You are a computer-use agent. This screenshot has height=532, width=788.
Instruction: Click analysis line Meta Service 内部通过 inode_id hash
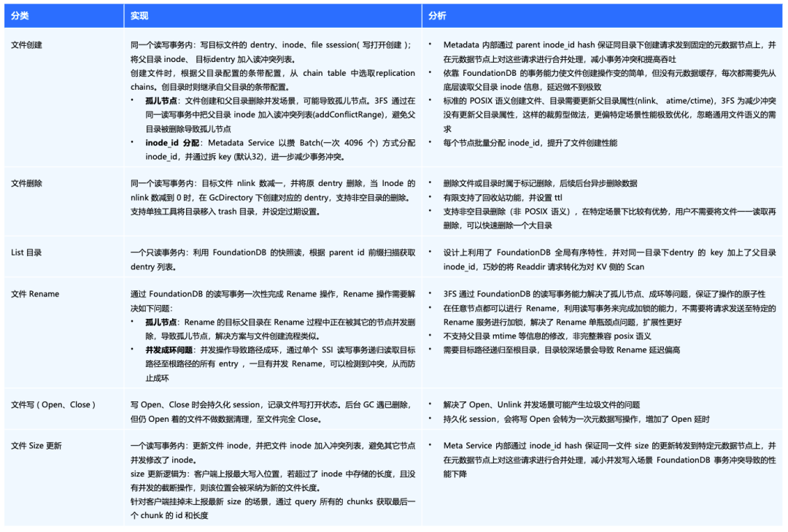609,460
